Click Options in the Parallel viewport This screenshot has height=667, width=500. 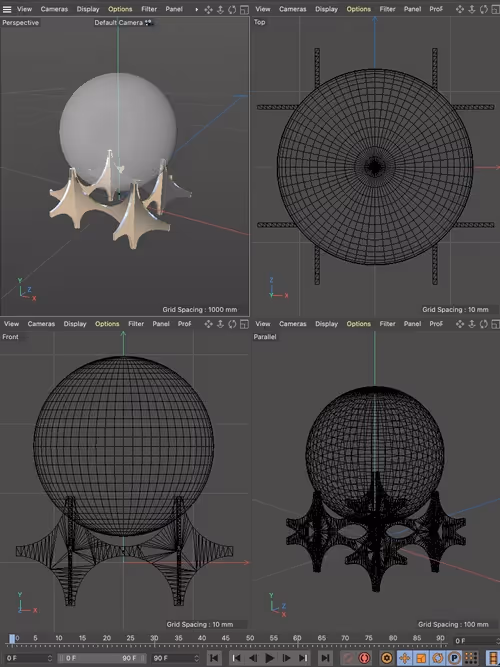(359, 324)
